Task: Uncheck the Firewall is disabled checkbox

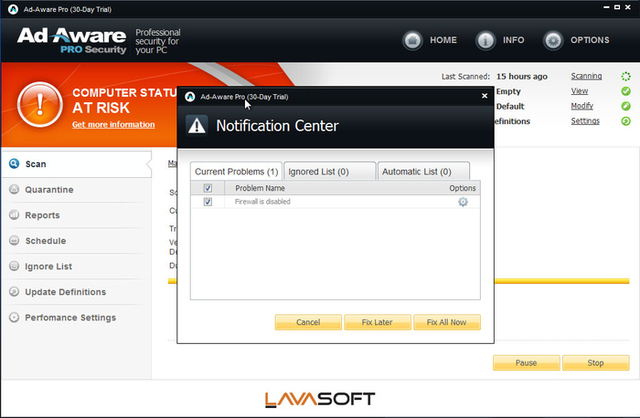Action: tap(208, 202)
